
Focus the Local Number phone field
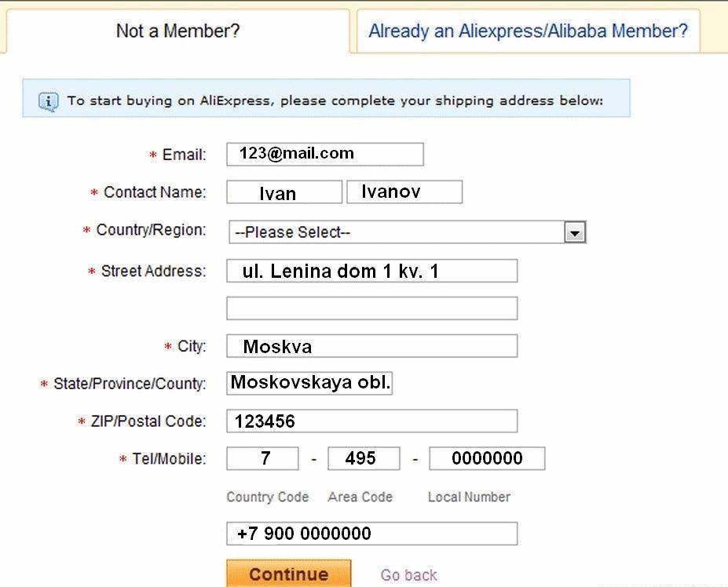point(487,458)
